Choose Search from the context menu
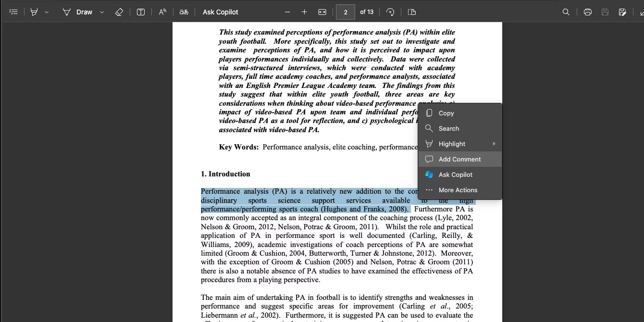The height and width of the screenshot is (322, 644). point(460,128)
